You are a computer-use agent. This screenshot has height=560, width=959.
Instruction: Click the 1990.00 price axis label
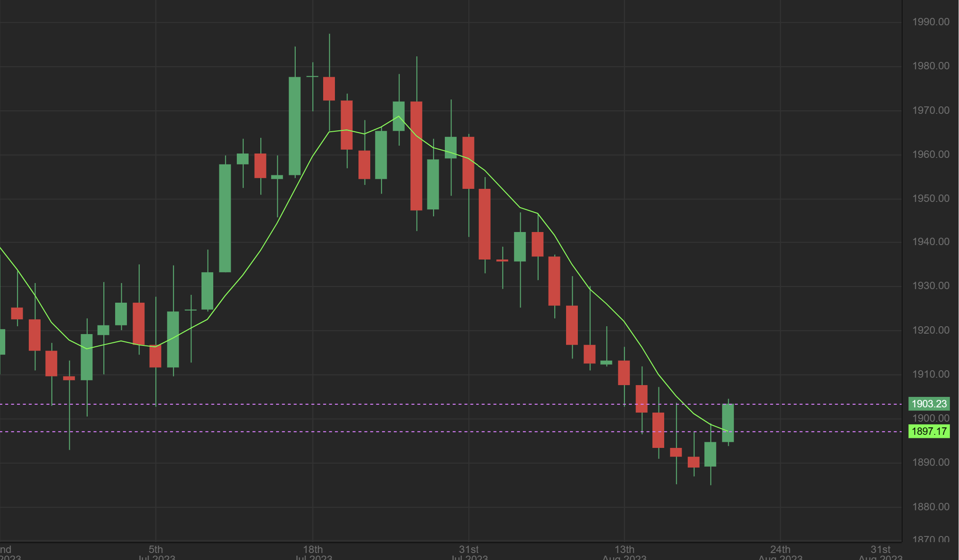point(931,22)
